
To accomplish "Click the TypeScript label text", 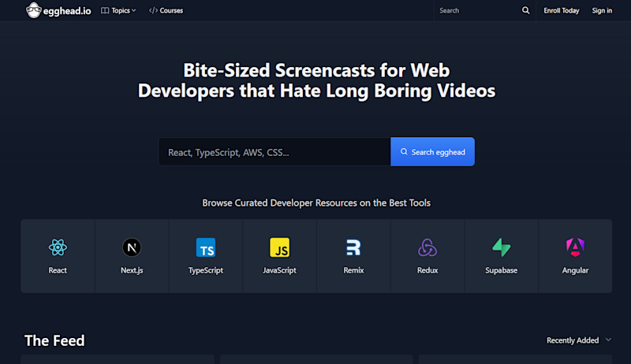I will click(x=206, y=270).
